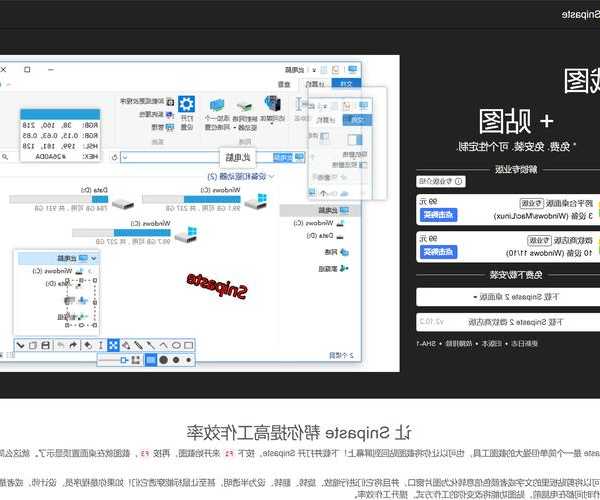Open the address bar history dropdown arrow
The height and width of the screenshot is (500, 600).
(125, 157)
